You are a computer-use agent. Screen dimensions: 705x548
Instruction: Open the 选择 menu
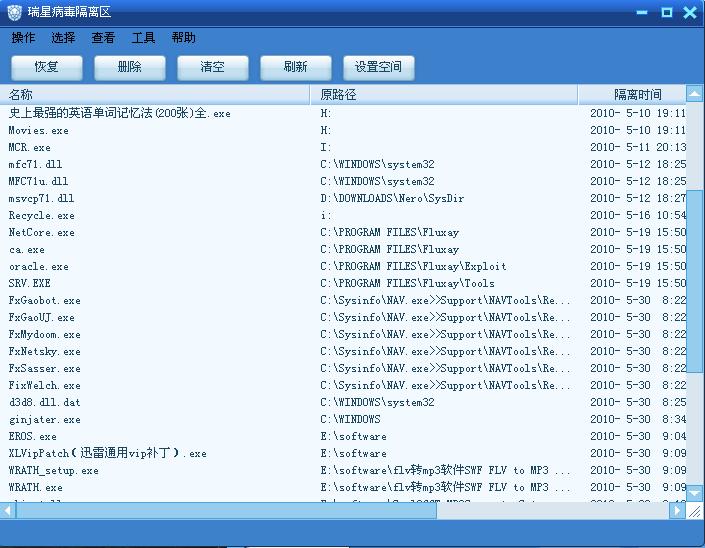[63, 38]
